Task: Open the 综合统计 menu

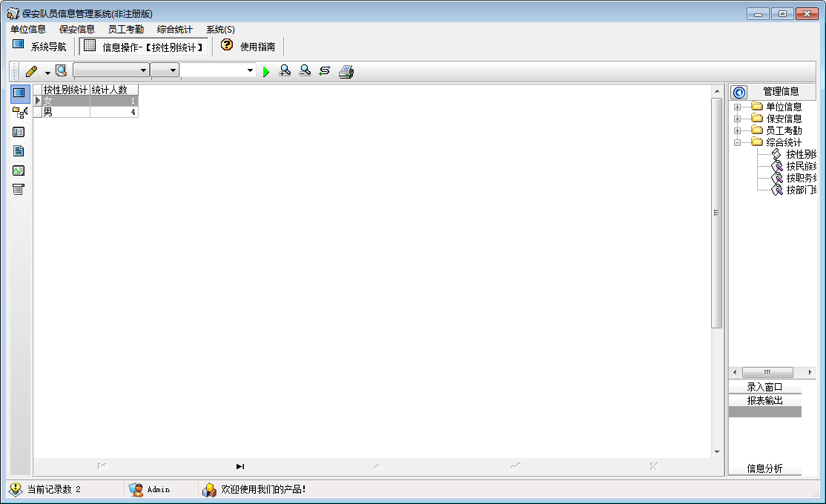Action: 175,30
